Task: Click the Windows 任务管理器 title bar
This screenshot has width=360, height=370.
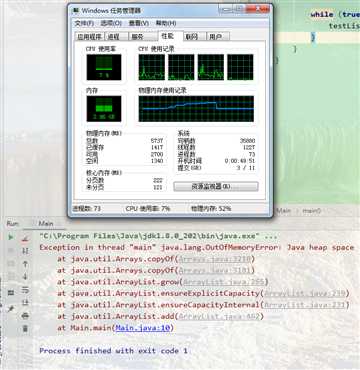Action: coord(170,11)
